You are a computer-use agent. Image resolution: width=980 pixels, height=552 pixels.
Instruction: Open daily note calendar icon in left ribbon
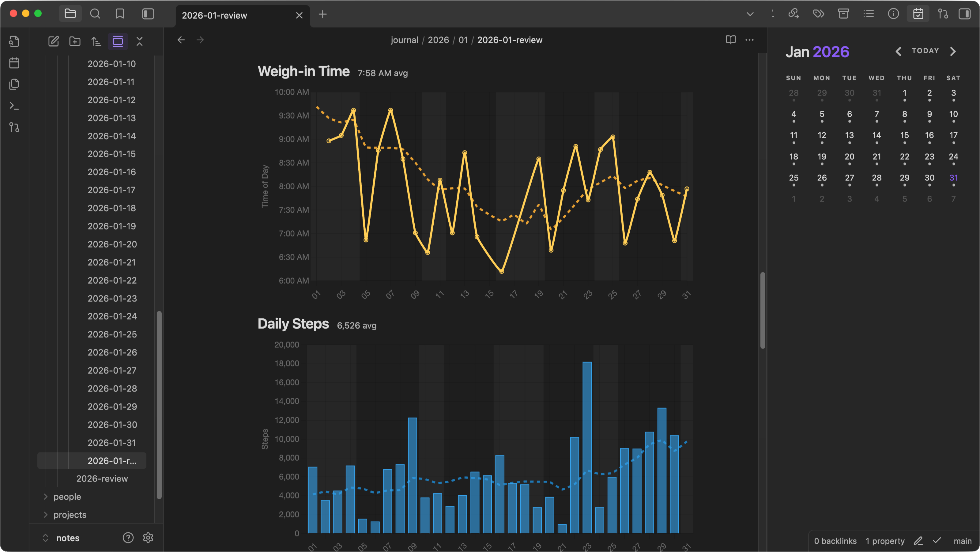(x=14, y=63)
